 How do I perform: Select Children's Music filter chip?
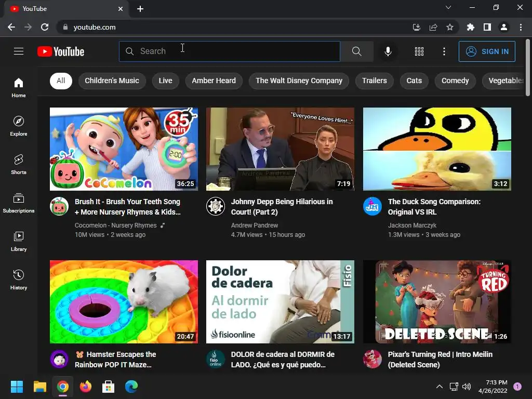click(112, 81)
